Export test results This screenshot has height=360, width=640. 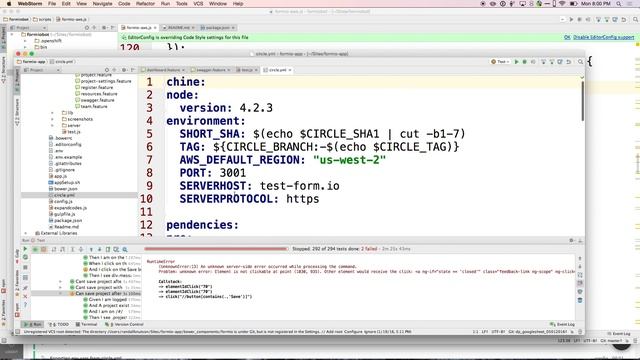point(108,249)
